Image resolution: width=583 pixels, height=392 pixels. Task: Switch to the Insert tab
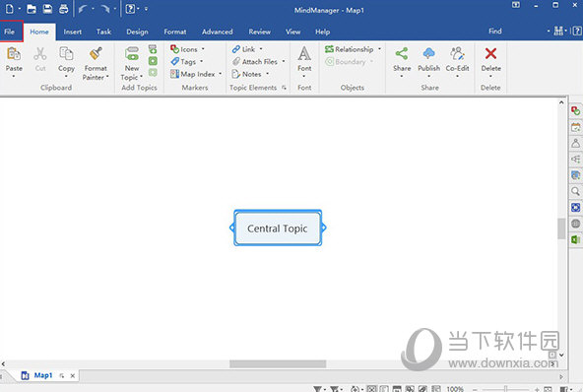click(x=73, y=32)
